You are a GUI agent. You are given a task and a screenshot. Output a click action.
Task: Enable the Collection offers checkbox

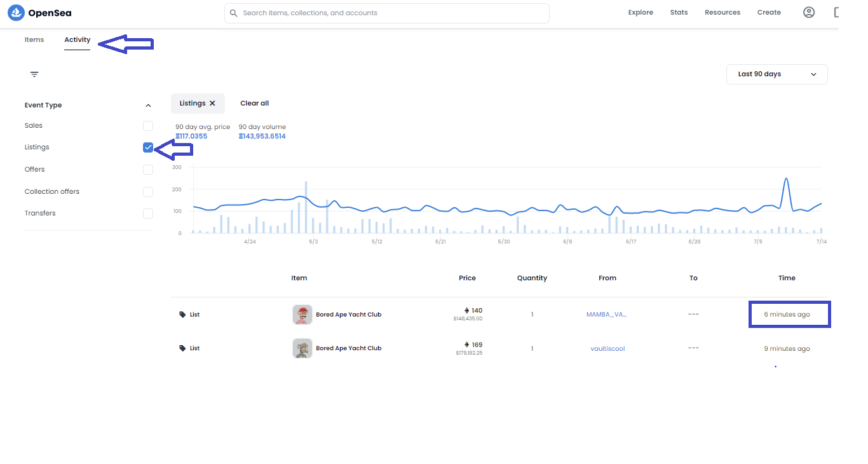coord(148,192)
